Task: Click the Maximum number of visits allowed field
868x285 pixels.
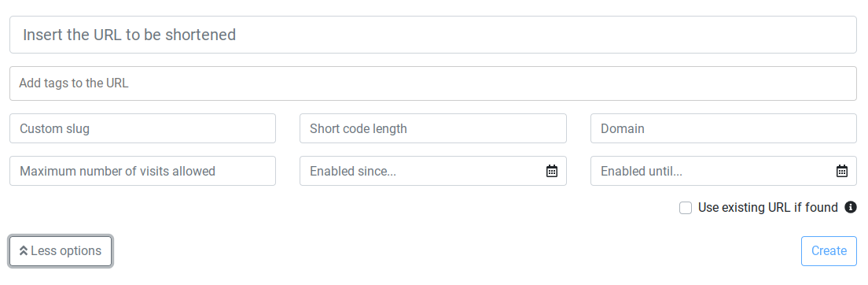Action: (x=142, y=171)
